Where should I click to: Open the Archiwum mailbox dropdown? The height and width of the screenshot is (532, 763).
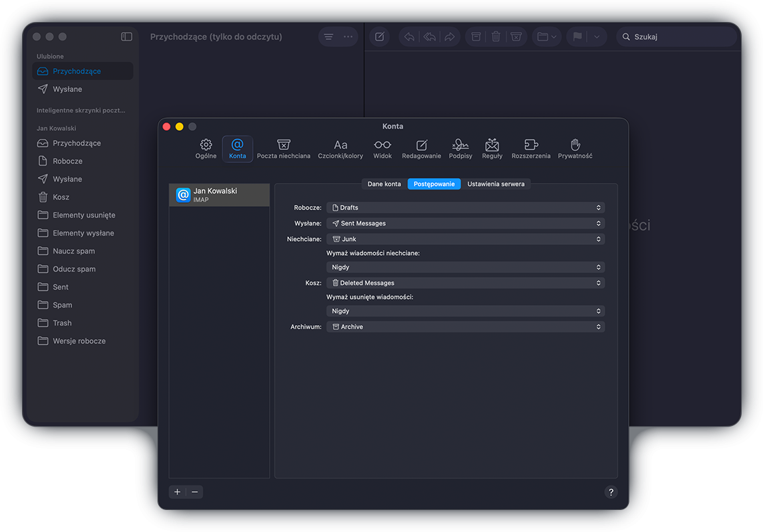(x=465, y=326)
